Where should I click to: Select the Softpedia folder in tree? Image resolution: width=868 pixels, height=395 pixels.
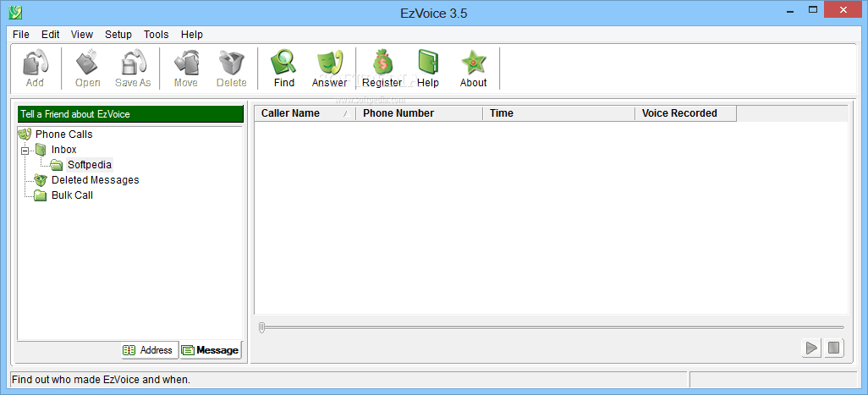pos(90,165)
